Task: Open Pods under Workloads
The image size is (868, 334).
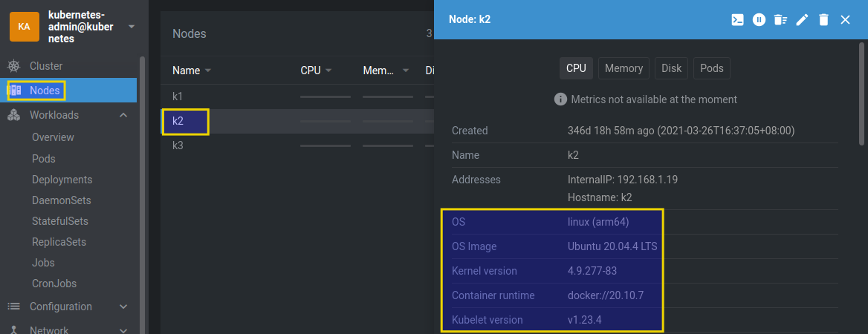Action: (x=44, y=159)
